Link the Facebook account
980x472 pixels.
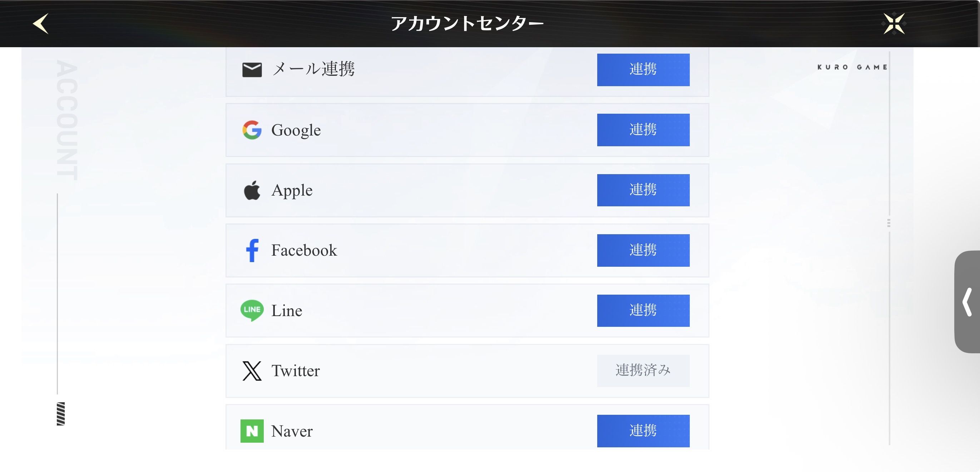pos(643,250)
